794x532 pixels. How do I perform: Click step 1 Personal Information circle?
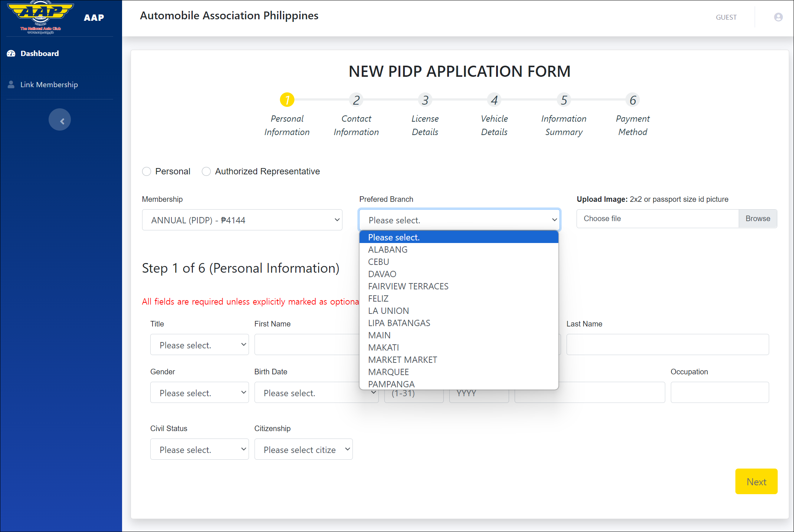tap(287, 100)
